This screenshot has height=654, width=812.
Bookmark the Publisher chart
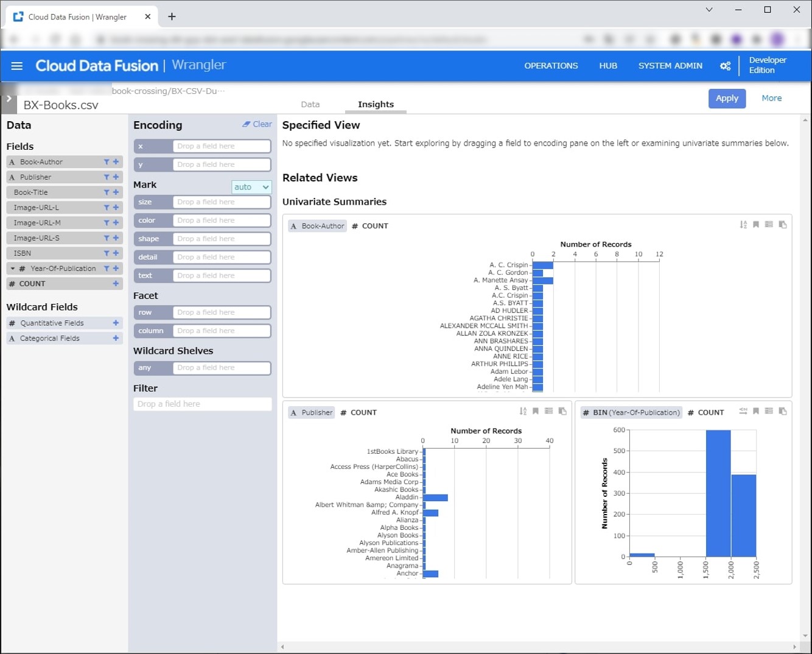point(536,412)
